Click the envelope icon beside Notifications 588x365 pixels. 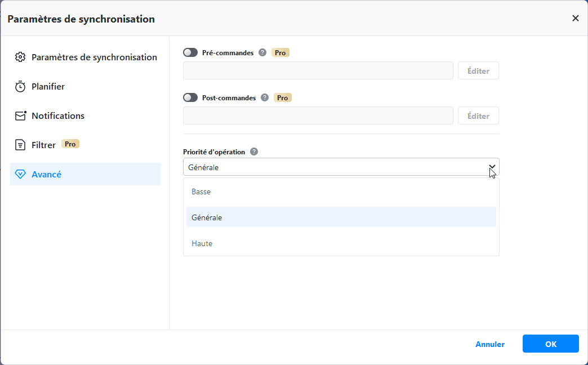[x=20, y=116]
